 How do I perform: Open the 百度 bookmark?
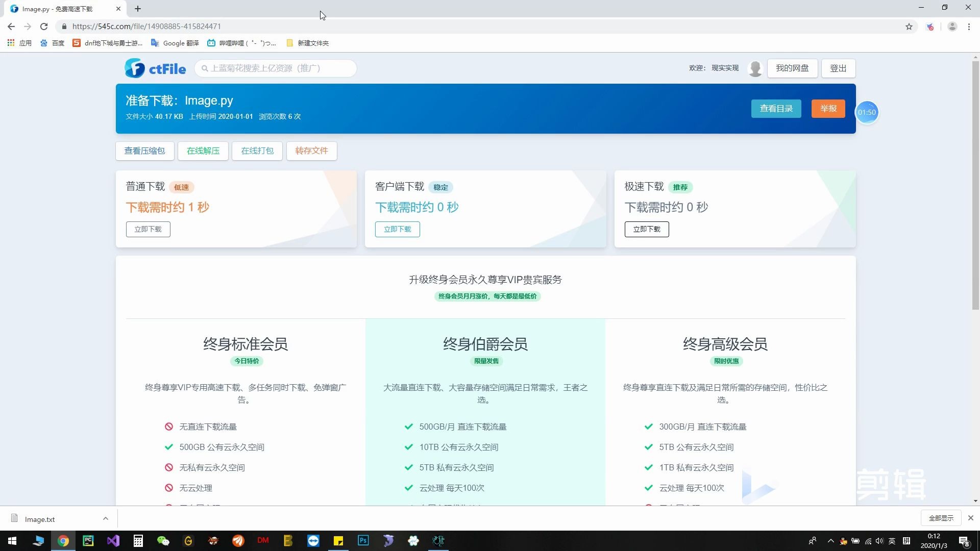tap(53, 43)
